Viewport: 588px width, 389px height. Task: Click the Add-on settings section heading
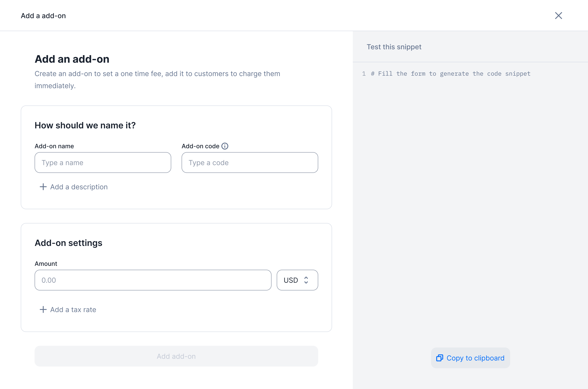(69, 243)
